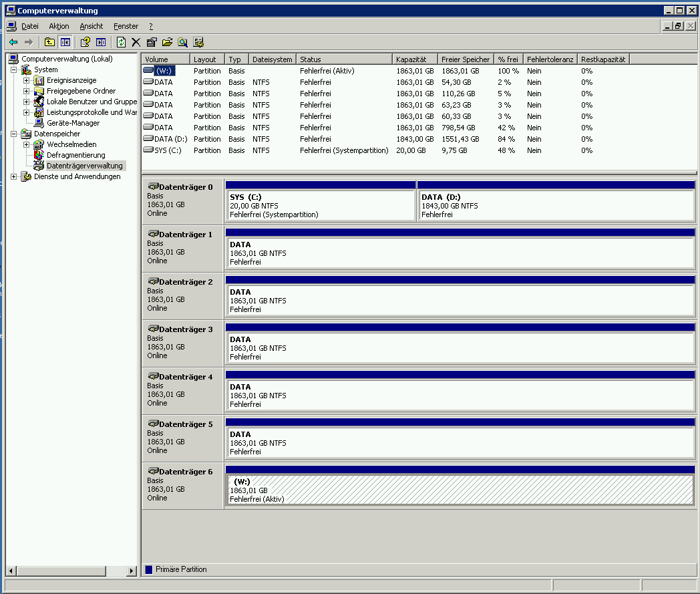Image resolution: width=700 pixels, height=594 pixels.
Task: Click the magnifier search icon on the toolbar
Action: point(182,41)
